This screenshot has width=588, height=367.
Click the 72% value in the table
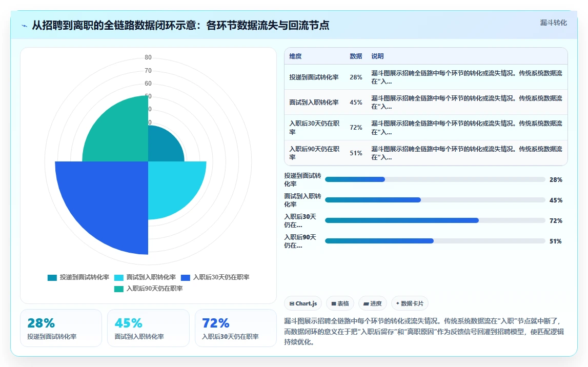tap(356, 128)
